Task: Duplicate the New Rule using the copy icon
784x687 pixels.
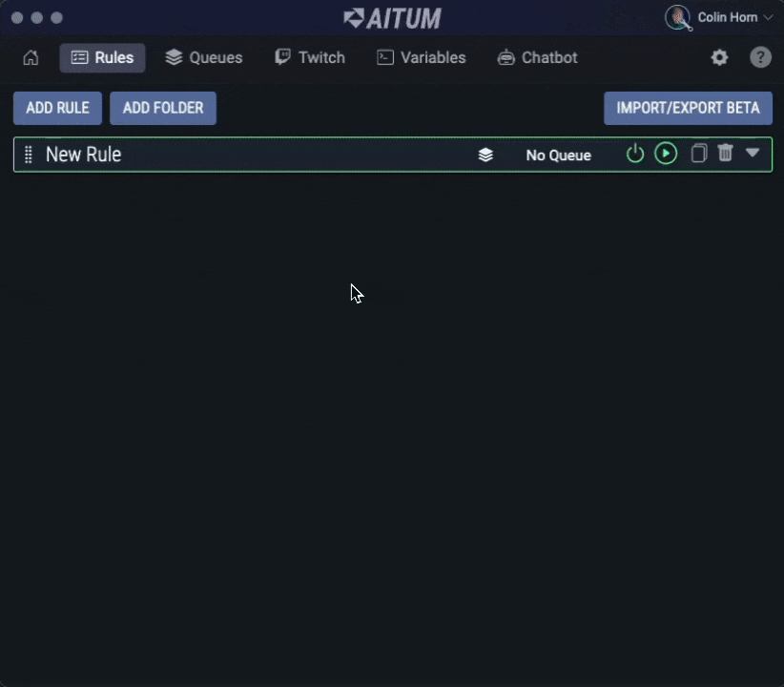Action: pyautogui.click(x=698, y=153)
